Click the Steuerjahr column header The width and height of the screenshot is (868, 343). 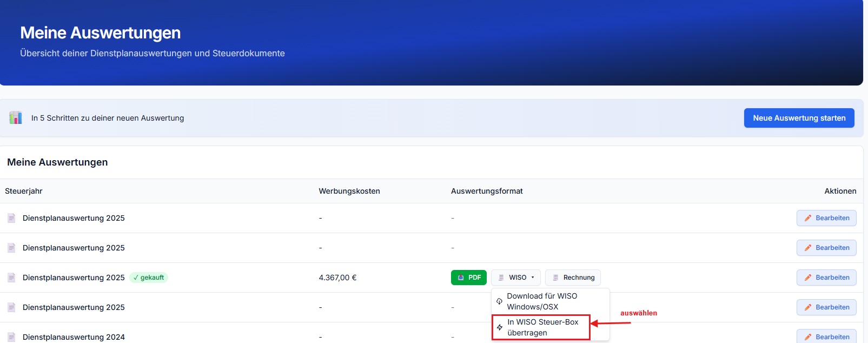pos(24,191)
